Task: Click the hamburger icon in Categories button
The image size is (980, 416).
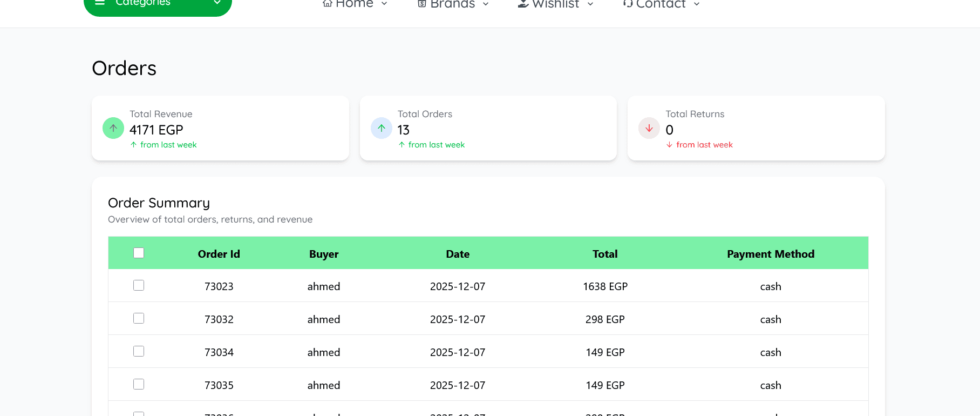Action: (100, 3)
